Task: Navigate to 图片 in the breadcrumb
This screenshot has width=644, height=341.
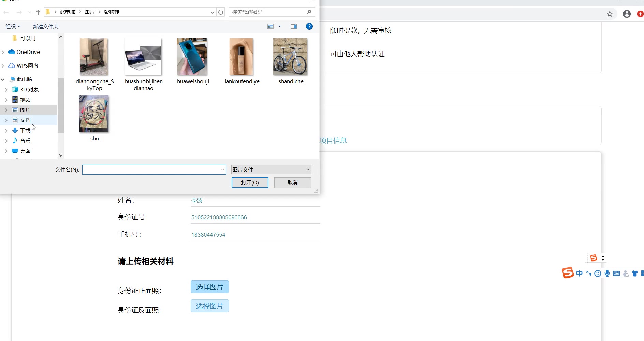Action: coord(89,12)
